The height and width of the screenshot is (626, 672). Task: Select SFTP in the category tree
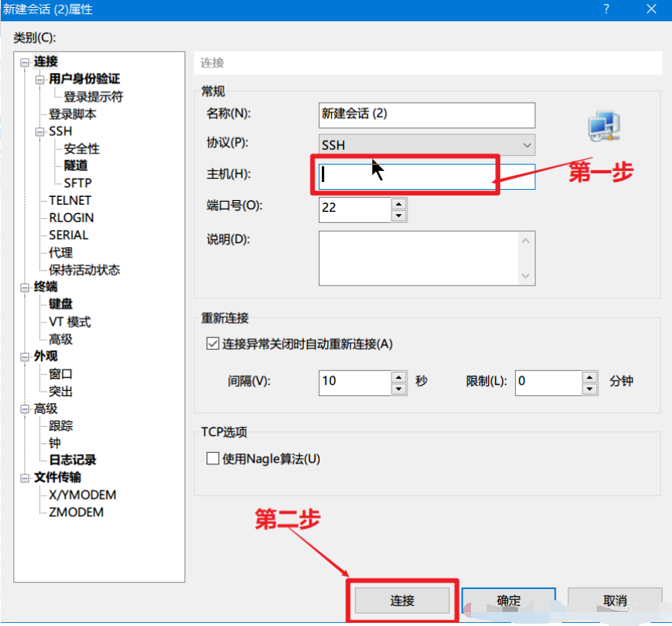point(78,183)
